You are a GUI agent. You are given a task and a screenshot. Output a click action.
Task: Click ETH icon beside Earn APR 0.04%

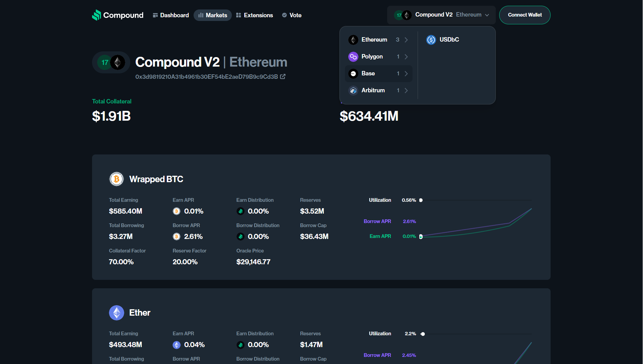[x=176, y=345]
